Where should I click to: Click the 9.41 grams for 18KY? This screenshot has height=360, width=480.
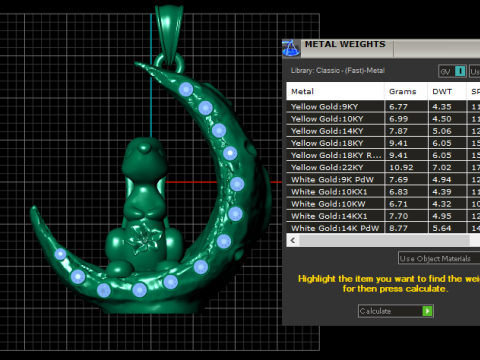click(398, 143)
